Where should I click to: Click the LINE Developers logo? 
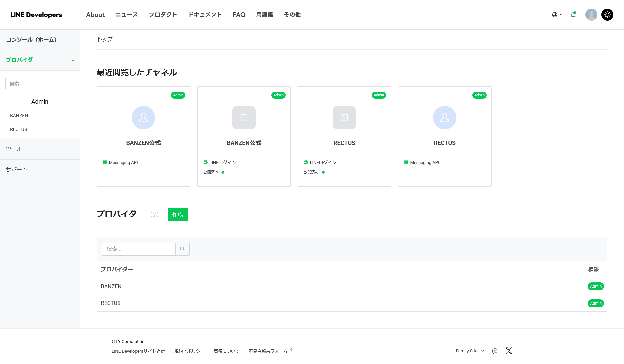point(36,15)
